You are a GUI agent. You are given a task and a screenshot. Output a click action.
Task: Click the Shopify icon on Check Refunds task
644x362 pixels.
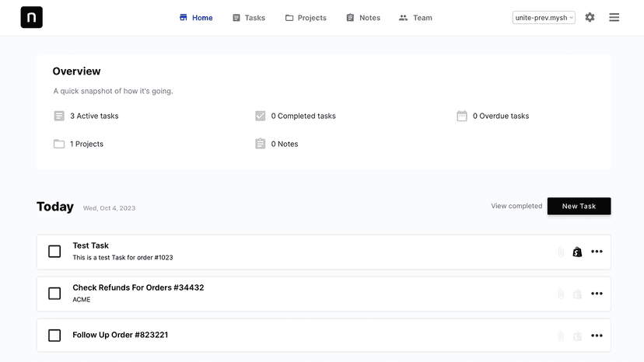tap(577, 294)
